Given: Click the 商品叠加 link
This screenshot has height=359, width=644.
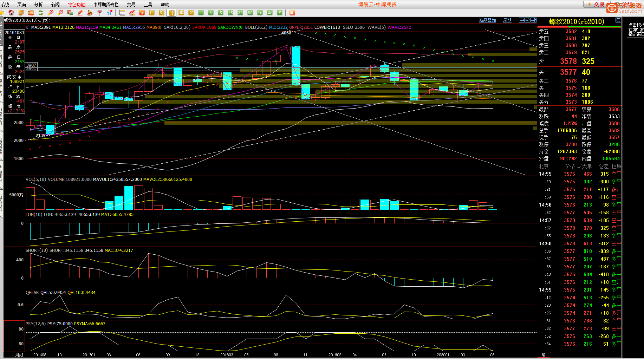Looking at the screenshot, I should [488, 20].
